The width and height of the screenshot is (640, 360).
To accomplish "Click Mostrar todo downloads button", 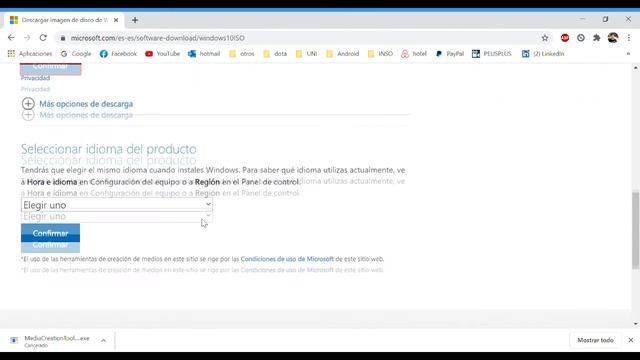I will tap(595, 340).
